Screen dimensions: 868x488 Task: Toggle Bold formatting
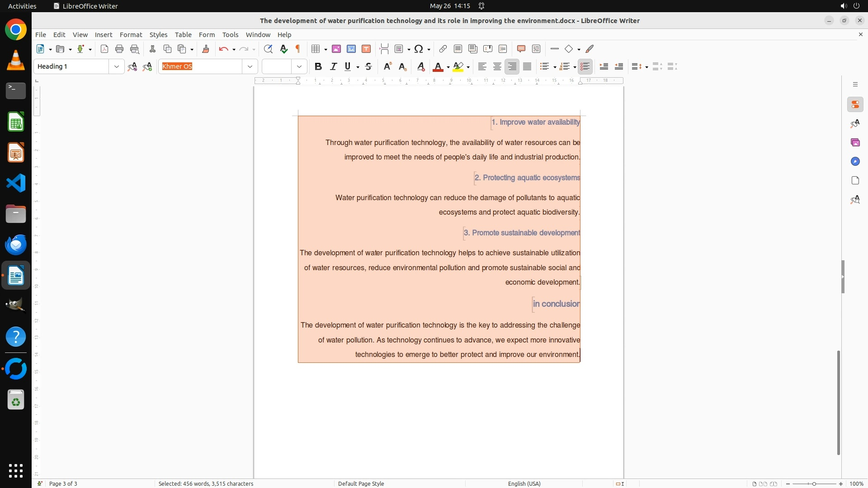tap(318, 66)
